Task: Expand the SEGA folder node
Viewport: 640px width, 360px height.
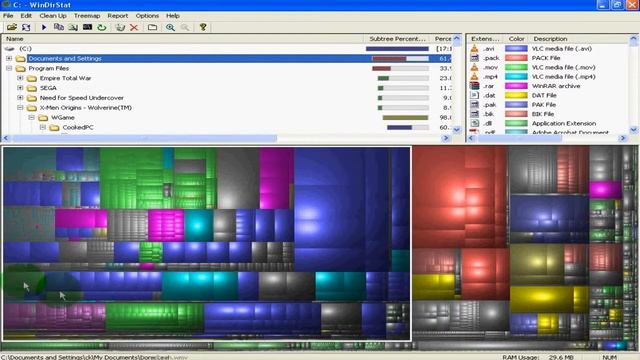Action: (x=20, y=88)
